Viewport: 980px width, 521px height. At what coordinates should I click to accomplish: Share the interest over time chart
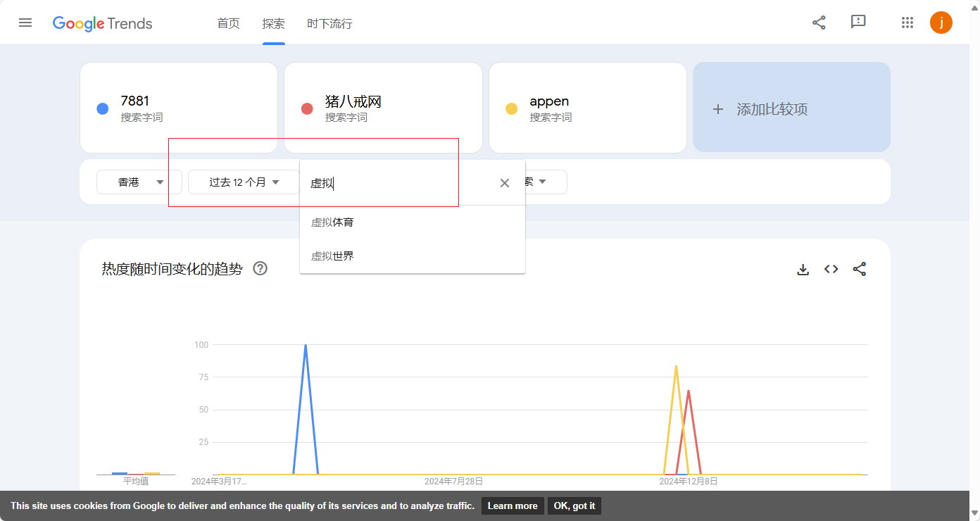point(860,269)
